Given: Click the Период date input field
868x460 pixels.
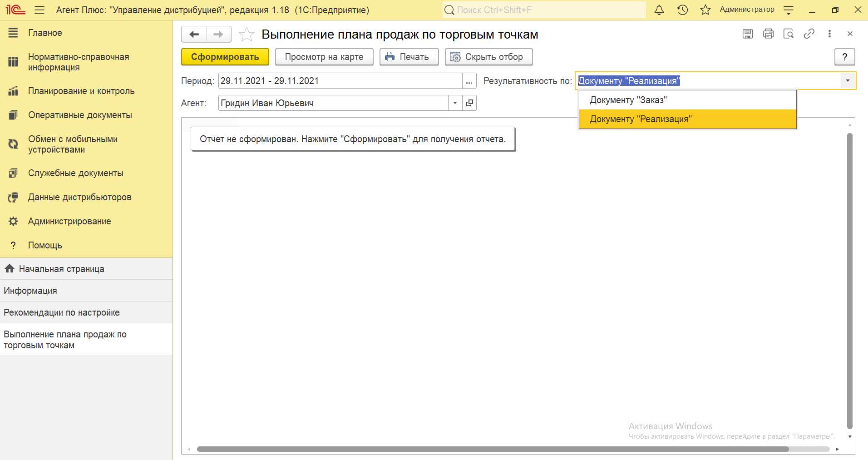Looking at the screenshot, I should click(x=340, y=81).
